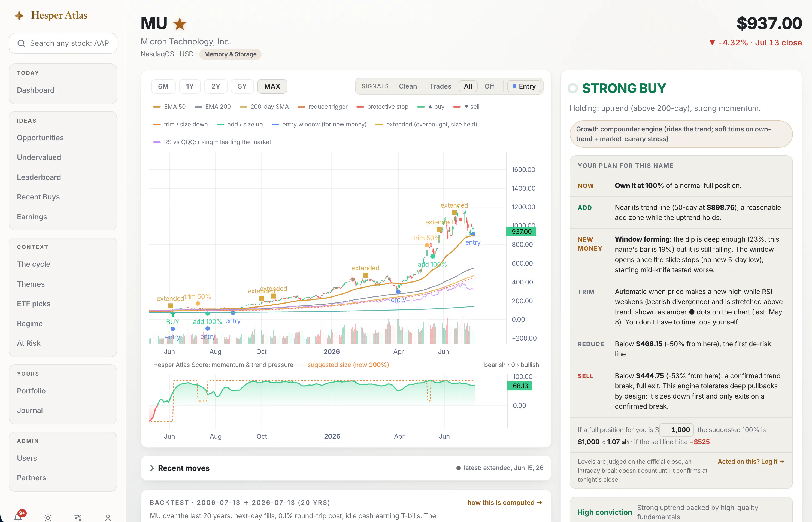The image size is (812, 522).
Task: Click the green BUY arrow marker on chart
Action: pos(172,314)
